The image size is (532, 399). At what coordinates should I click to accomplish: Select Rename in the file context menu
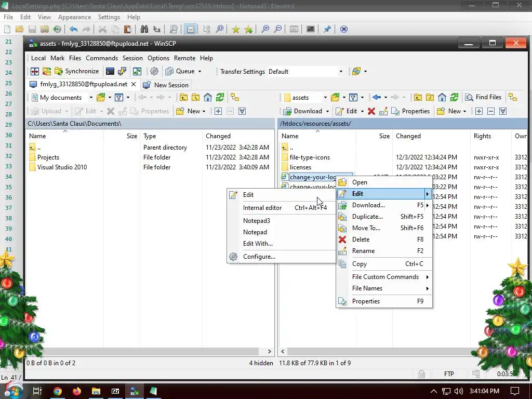[384, 251]
